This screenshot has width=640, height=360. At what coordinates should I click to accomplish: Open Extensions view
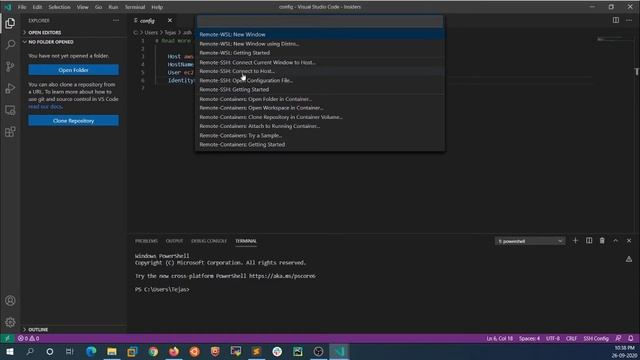click(x=10, y=132)
